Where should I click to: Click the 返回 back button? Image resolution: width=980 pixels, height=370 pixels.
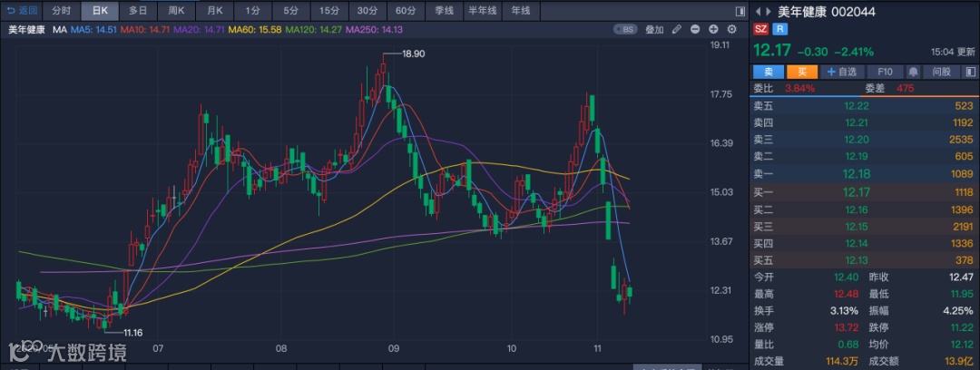pos(22,11)
